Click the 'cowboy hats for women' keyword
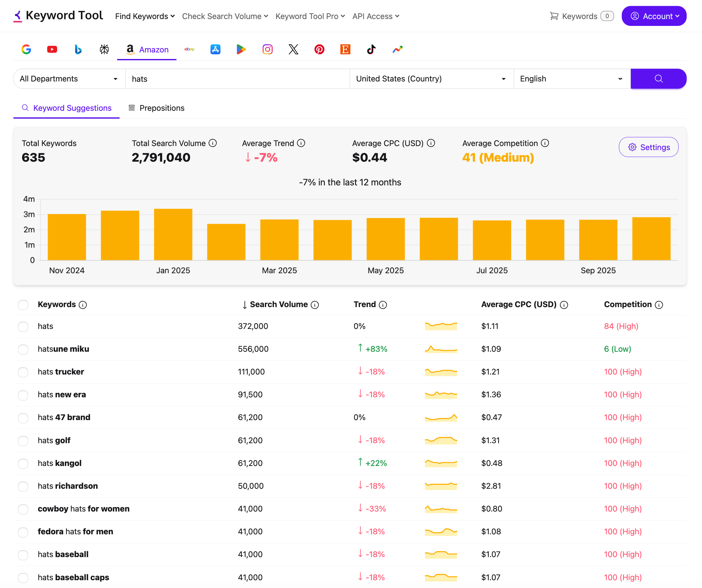This screenshot has width=702, height=588. pyautogui.click(x=84, y=509)
